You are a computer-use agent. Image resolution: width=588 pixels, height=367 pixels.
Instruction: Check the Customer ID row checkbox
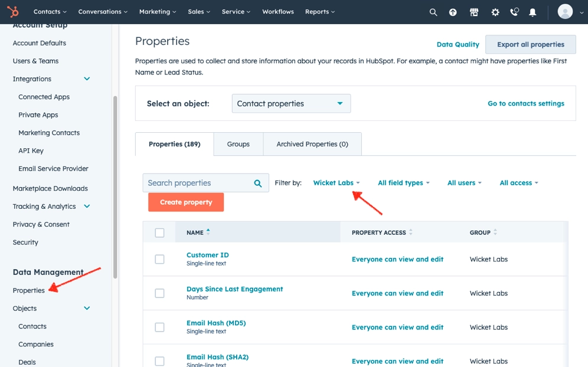point(159,259)
